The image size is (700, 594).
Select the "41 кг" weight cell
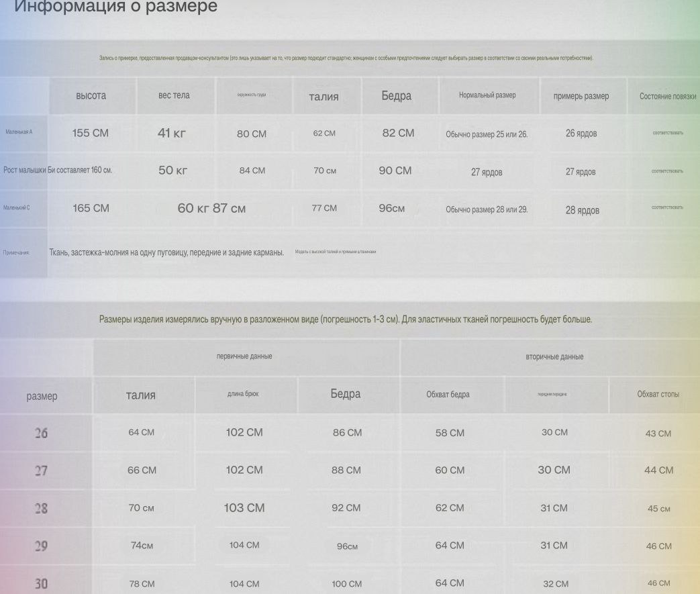[x=172, y=133]
